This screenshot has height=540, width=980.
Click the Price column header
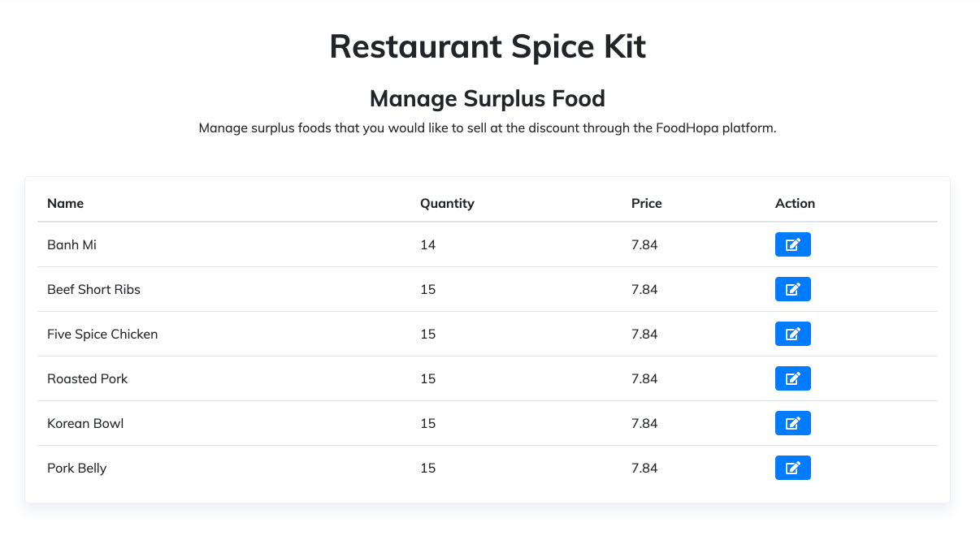pos(646,203)
